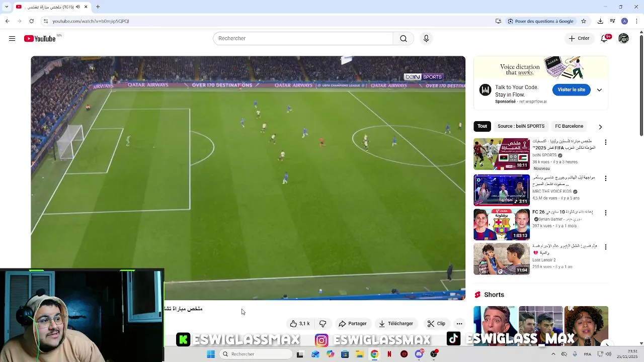Open the Chrome downloads icon
This screenshot has width=644, height=362.
pos(600,21)
